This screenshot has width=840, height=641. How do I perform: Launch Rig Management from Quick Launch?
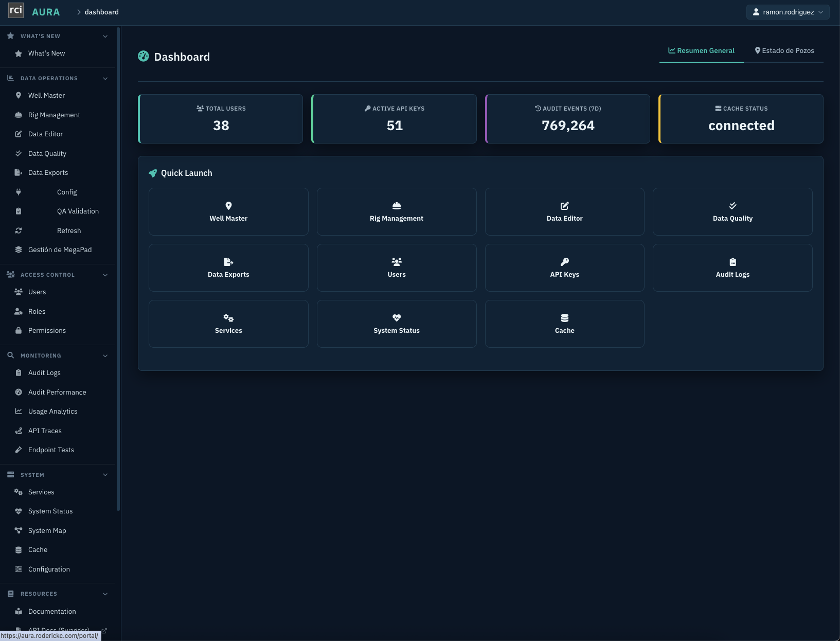(397, 211)
